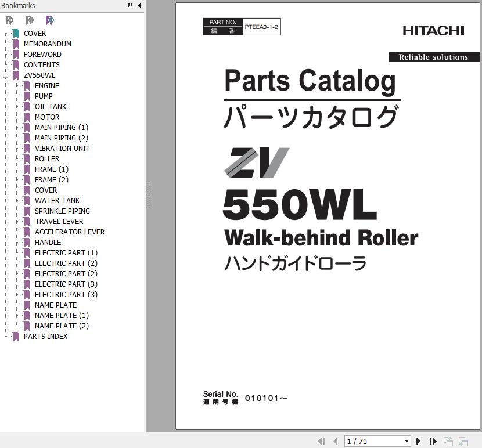Open the ROLLER bookmark
The height and width of the screenshot is (448, 482).
tap(47, 159)
